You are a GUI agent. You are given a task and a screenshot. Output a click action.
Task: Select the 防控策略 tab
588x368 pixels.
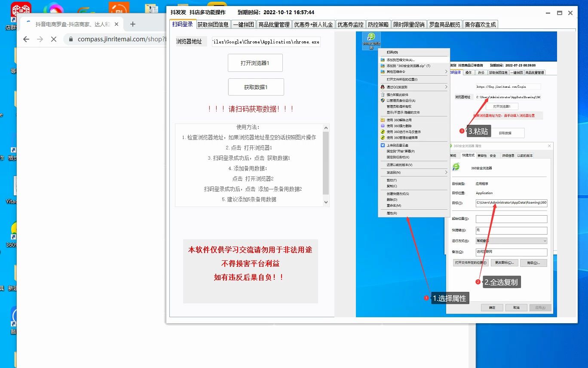click(379, 25)
